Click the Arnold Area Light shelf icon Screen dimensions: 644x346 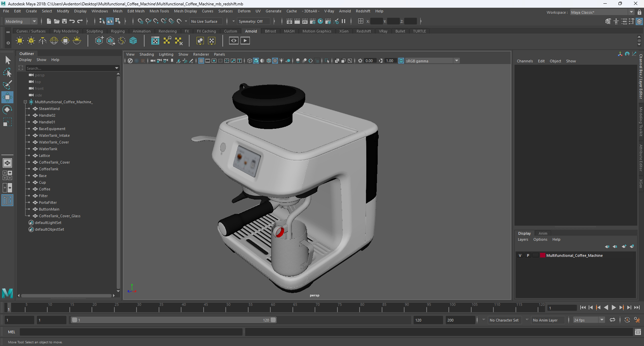tap(20, 41)
